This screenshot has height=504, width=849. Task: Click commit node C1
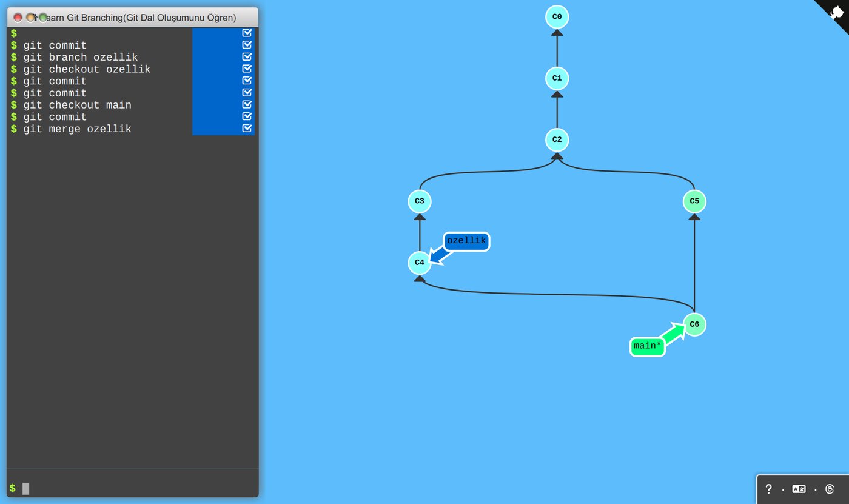pos(557,78)
